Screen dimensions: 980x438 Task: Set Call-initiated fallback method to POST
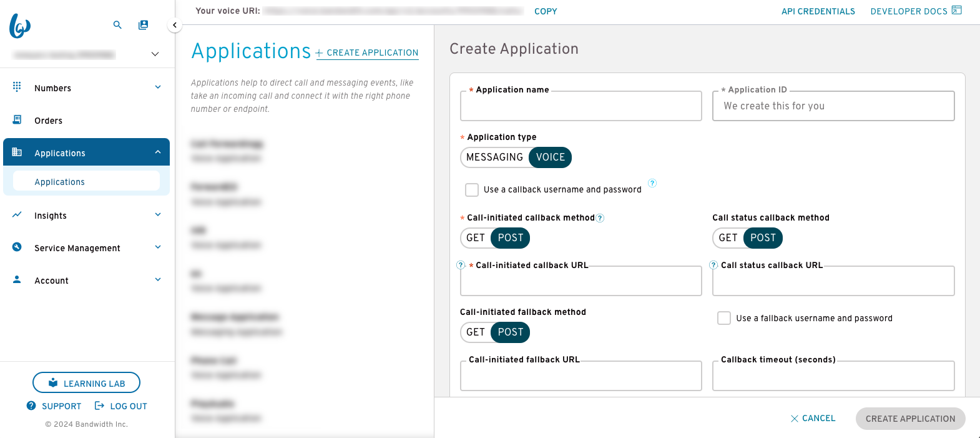click(511, 332)
